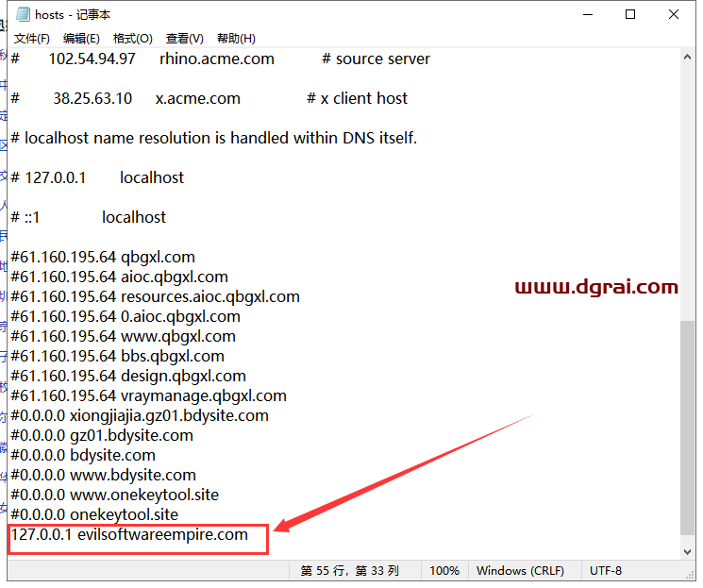Image resolution: width=703 pixels, height=588 pixels.
Task: Click the line '#61.160.195.64 vraymanage.qbgxl.com'
Action: tap(149, 396)
